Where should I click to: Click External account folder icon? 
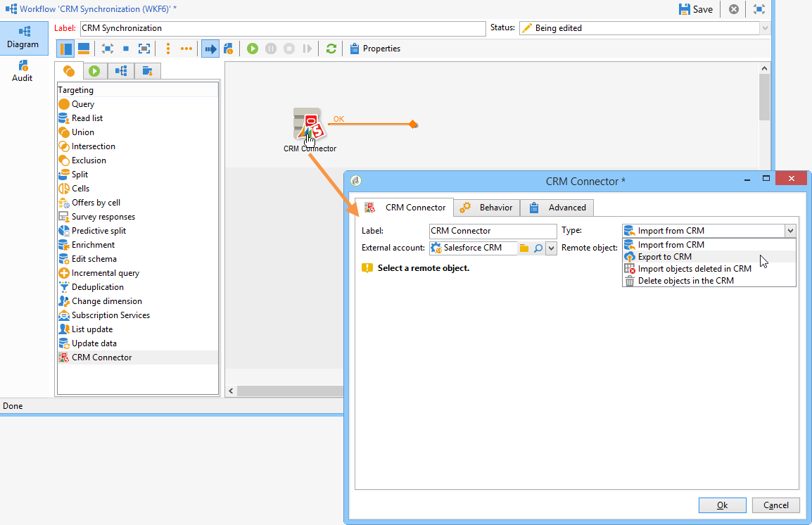click(x=524, y=248)
